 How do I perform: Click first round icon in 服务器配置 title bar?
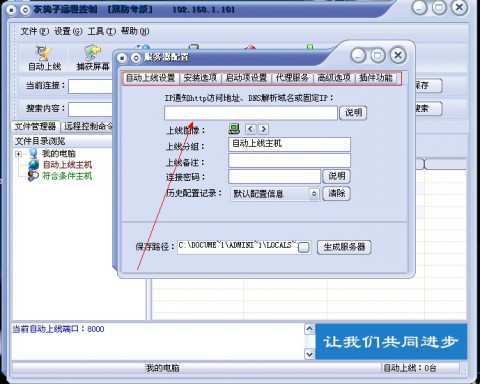coord(122,58)
